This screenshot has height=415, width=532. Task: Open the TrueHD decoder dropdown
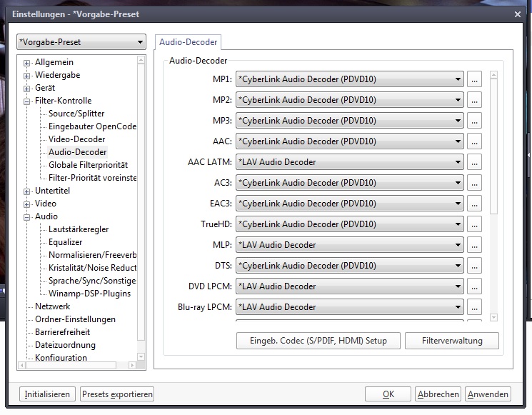click(349, 224)
